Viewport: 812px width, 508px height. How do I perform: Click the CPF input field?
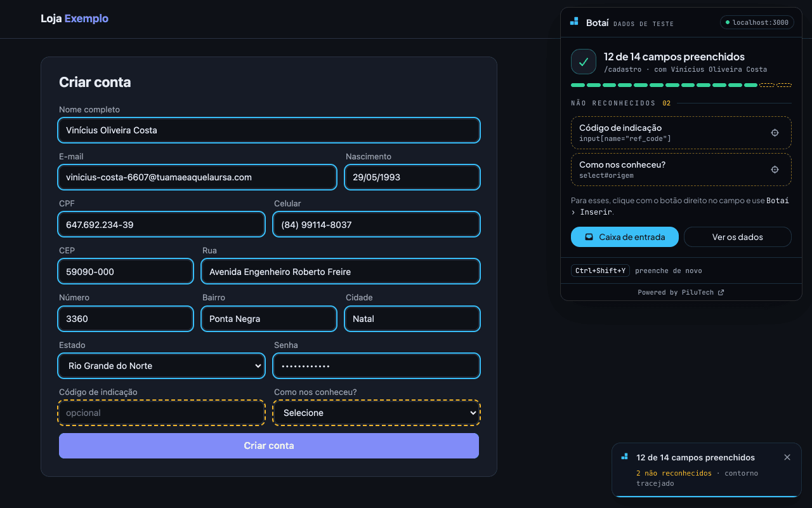(161, 225)
